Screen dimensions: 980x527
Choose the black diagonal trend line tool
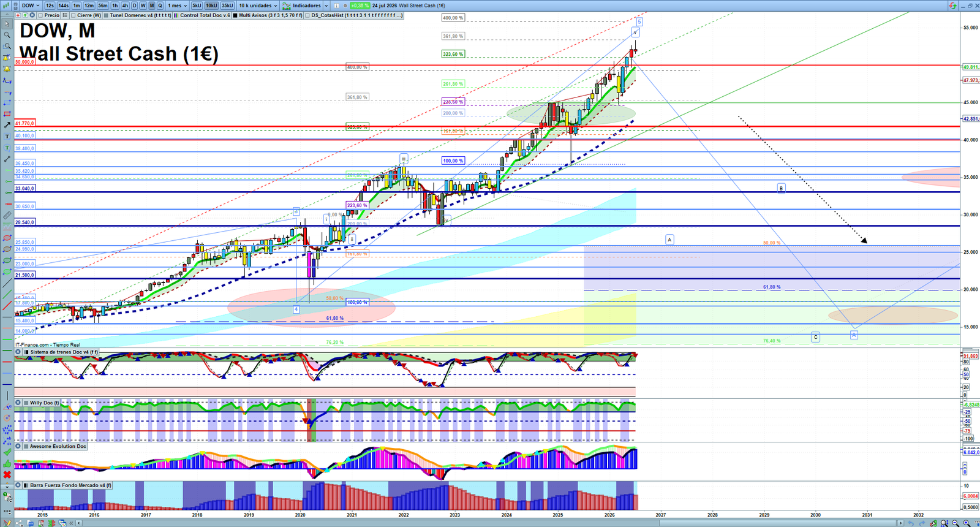pyautogui.click(x=7, y=282)
